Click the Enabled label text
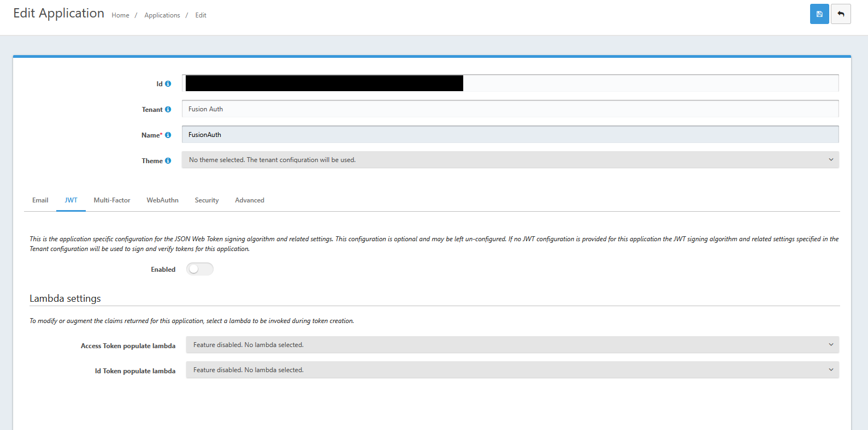 (163, 270)
